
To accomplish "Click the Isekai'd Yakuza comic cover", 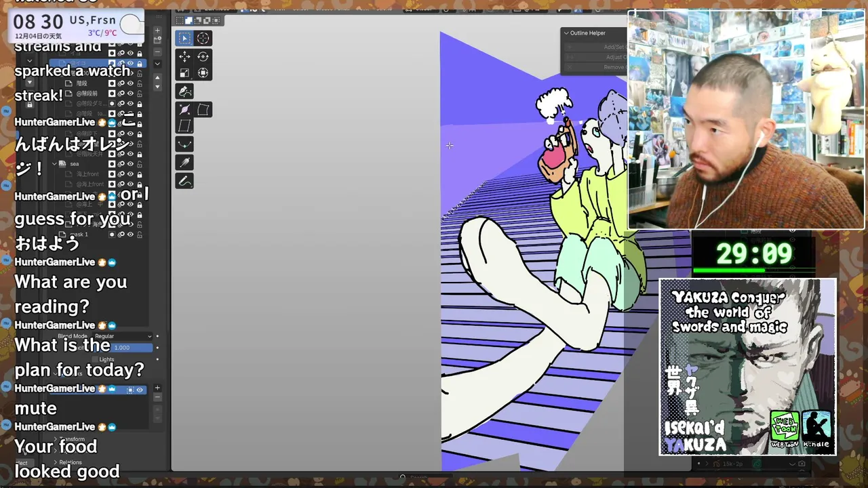I will coord(747,367).
